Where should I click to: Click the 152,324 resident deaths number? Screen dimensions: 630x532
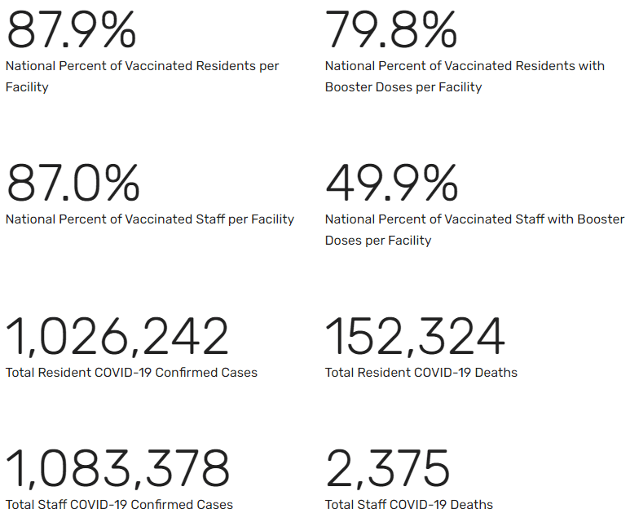[x=415, y=337]
